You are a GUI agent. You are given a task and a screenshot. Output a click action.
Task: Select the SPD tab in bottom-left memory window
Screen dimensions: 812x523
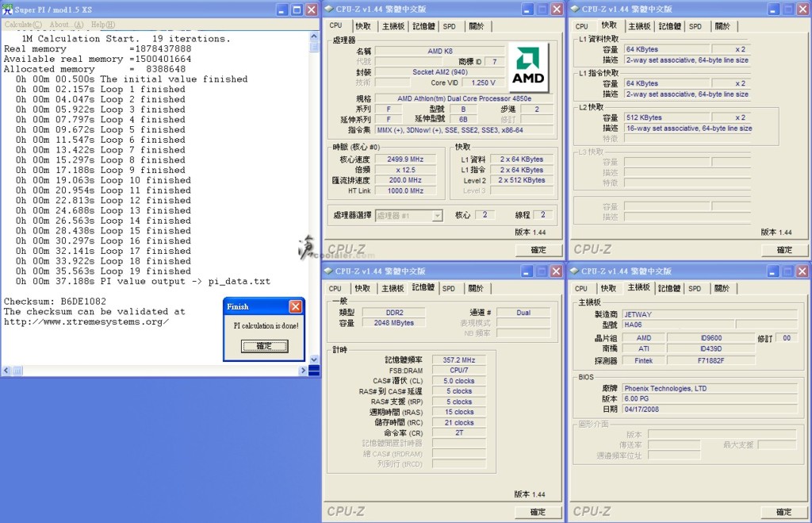(449, 288)
